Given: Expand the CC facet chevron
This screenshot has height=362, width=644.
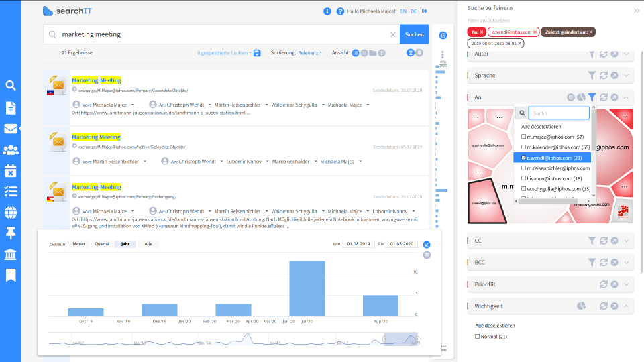Looking at the screenshot, I should tap(627, 241).
